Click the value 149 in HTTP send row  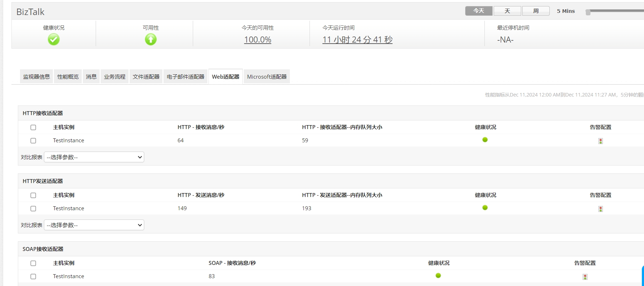(x=182, y=208)
